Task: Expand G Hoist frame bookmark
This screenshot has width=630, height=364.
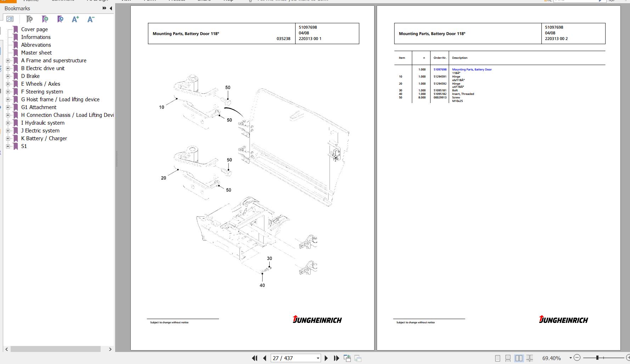Action: click(x=8, y=99)
